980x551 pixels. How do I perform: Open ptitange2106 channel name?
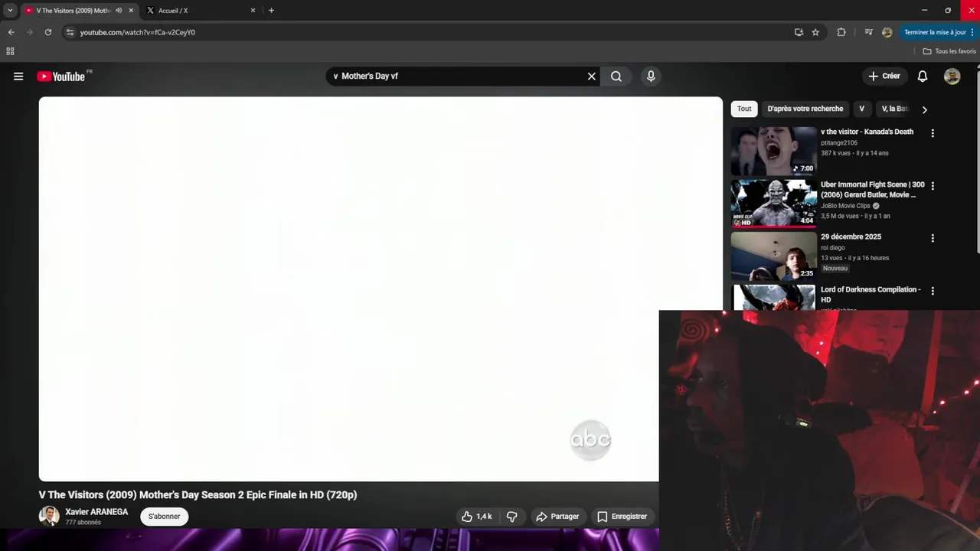tap(839, 143)
